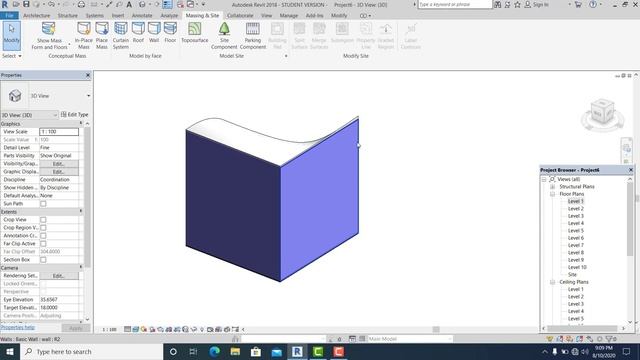This screenshot has height=360, width=640.
Task: Open the File menu
Action: tap(9, 16)
